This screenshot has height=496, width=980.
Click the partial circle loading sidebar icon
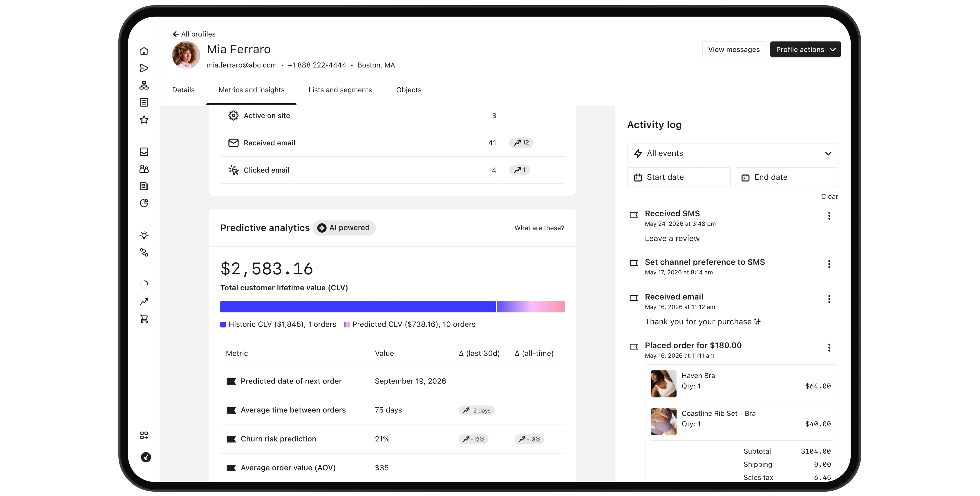click(x=144, y=284)
